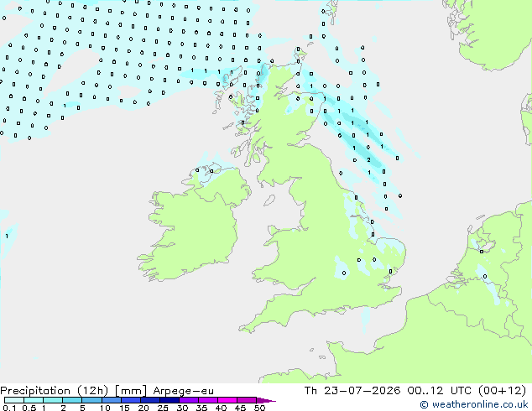This screenshot has height=411, width=532.
Task: Click the '2' mm value in the North Sea
Action: [x=369, y=159]
